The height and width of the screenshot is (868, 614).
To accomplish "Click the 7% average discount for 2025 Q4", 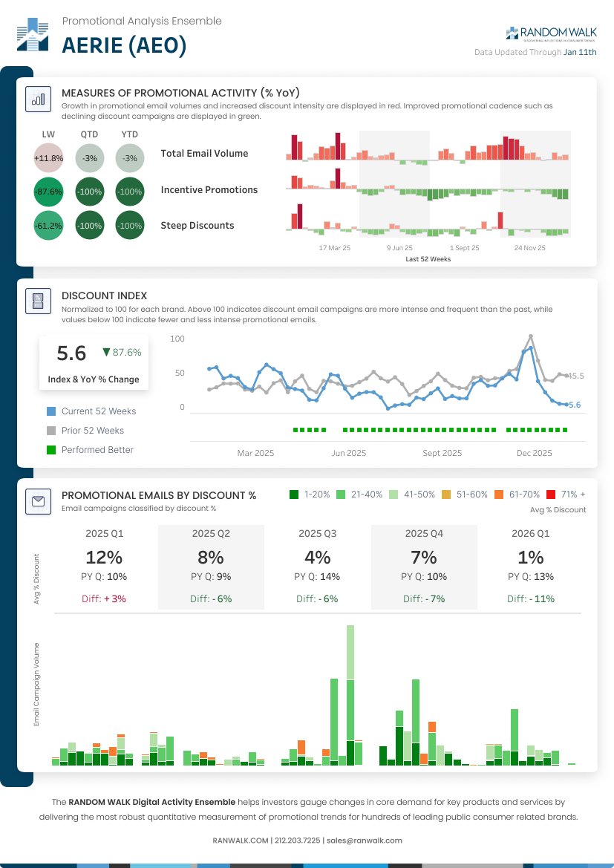I will click(424, 557).
